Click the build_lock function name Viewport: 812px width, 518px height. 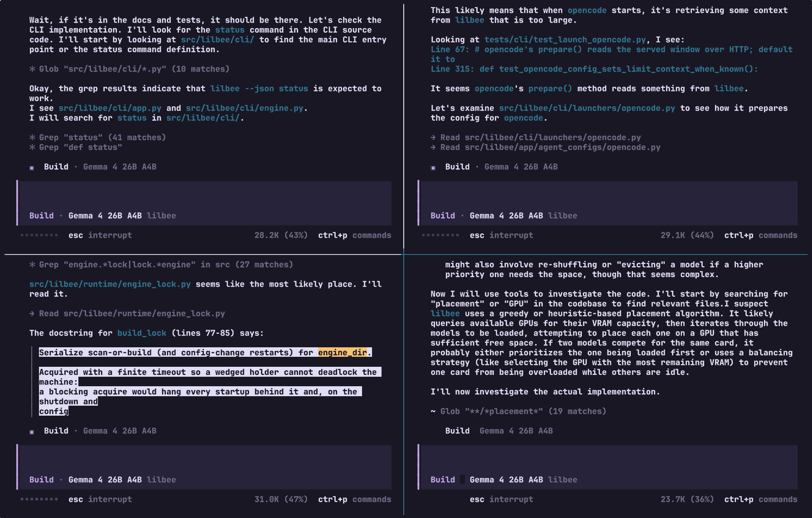pyautogui.click(x=142, y=333)
